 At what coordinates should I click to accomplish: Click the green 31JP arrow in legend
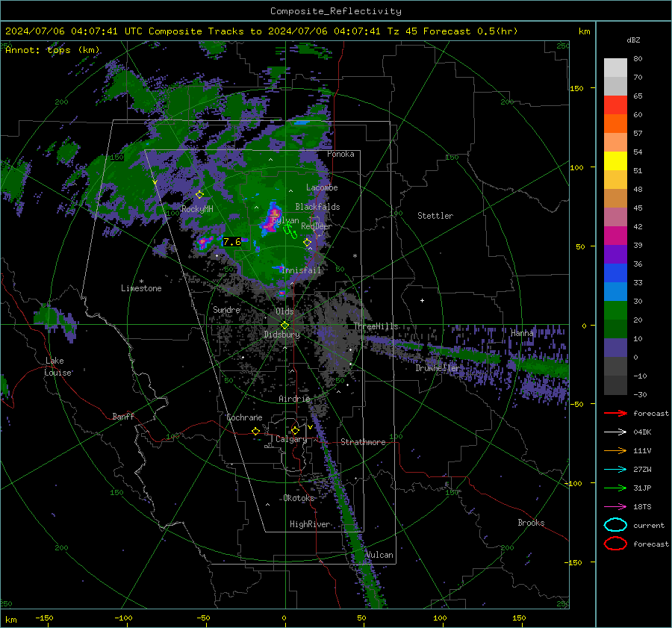coord(615,488)
